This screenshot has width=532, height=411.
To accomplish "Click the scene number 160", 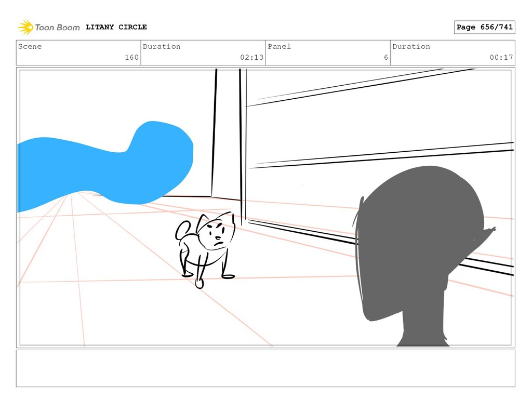I will tap(131, 57).
